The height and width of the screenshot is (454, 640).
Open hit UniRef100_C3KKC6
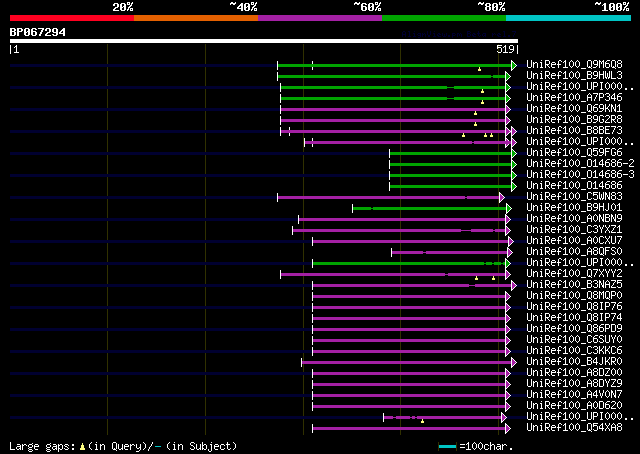574,351
